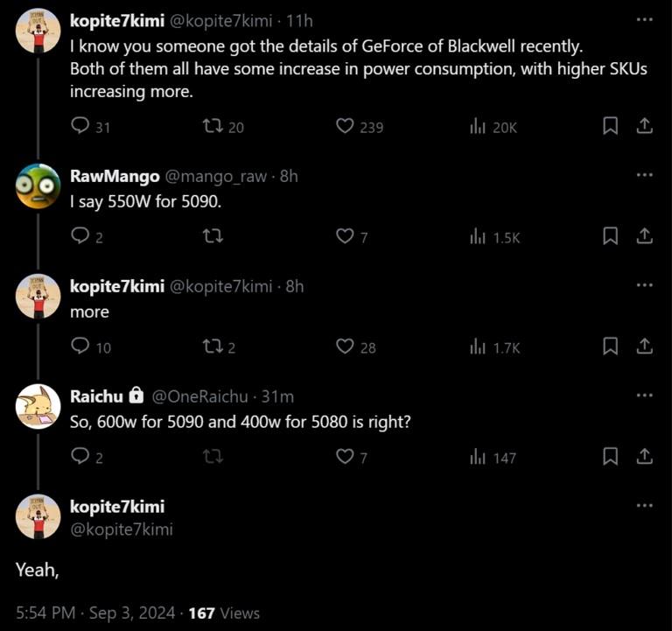Like the tweet with 239 likes

click(x=345, y=126)
